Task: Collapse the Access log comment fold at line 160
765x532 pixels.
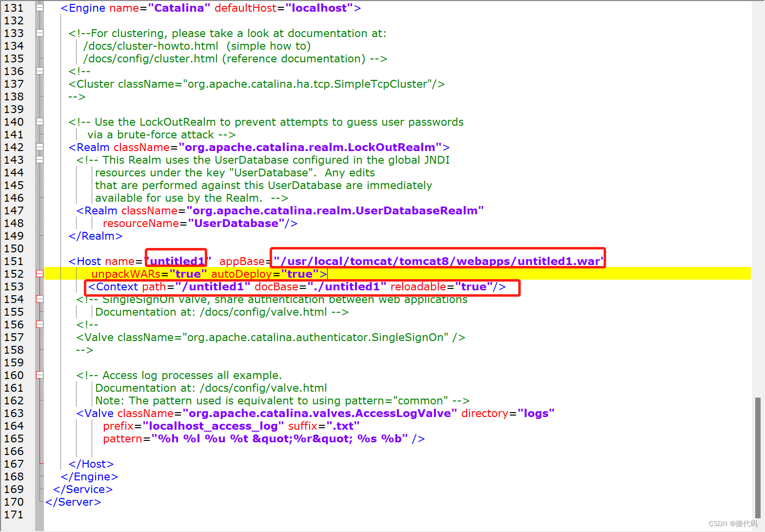Action: [39, 375]
